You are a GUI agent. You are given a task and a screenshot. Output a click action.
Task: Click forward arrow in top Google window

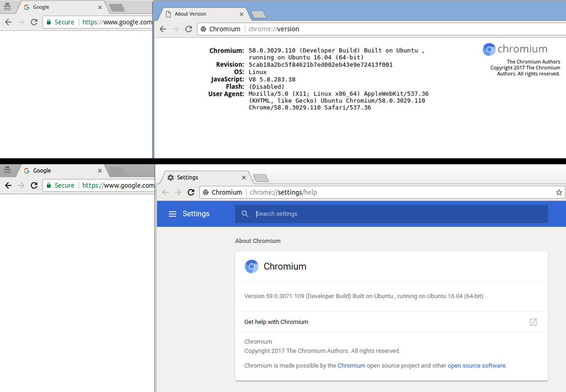[x=21, y=22]
